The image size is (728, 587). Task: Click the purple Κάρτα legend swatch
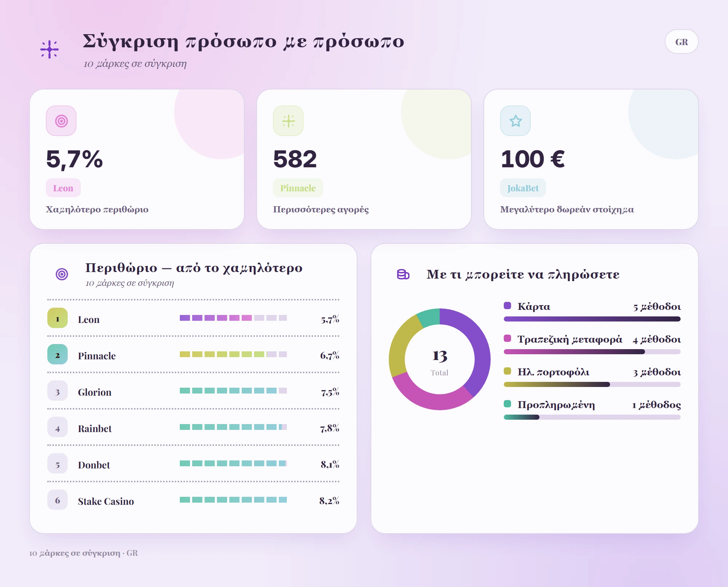click(x=507, y=306)
